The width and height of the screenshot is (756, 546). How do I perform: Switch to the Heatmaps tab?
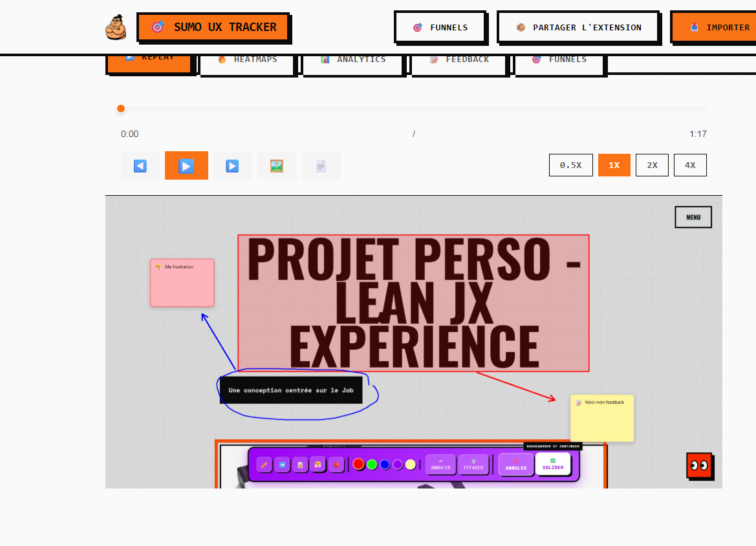248,60
